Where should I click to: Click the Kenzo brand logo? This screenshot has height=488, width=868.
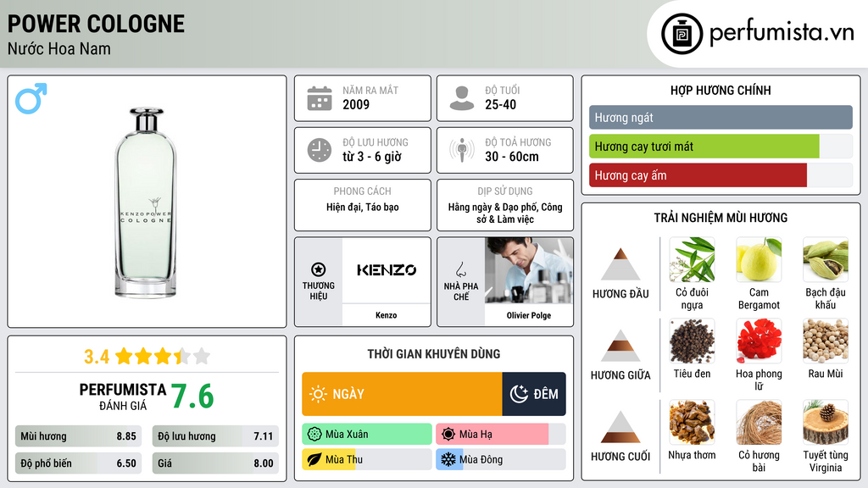point(387,270)
